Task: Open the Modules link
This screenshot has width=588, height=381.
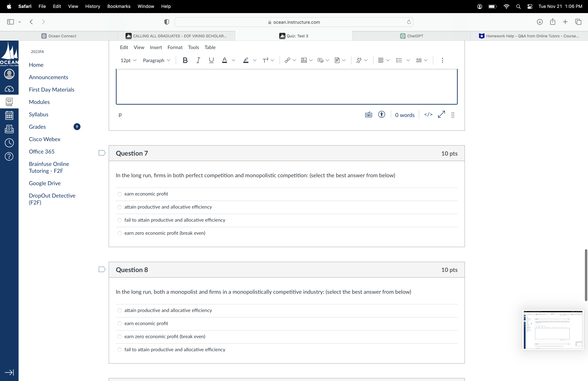Action: tap(39, 102)
